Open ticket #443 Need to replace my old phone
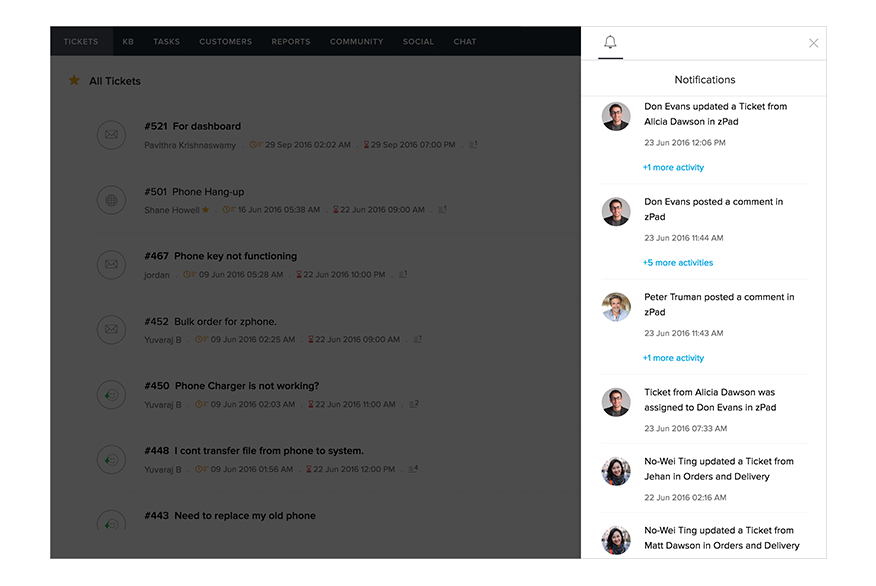The height and width of the screenshot is (586, 876). pos(230,516)
